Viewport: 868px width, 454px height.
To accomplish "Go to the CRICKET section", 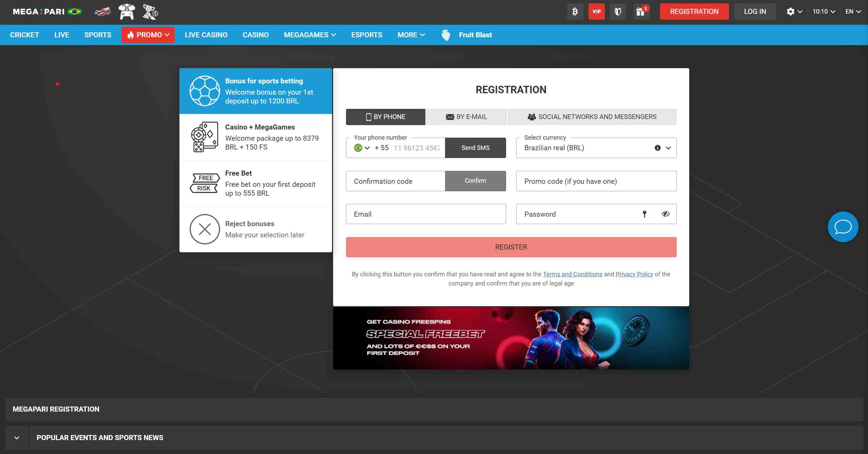I will 24,35.
